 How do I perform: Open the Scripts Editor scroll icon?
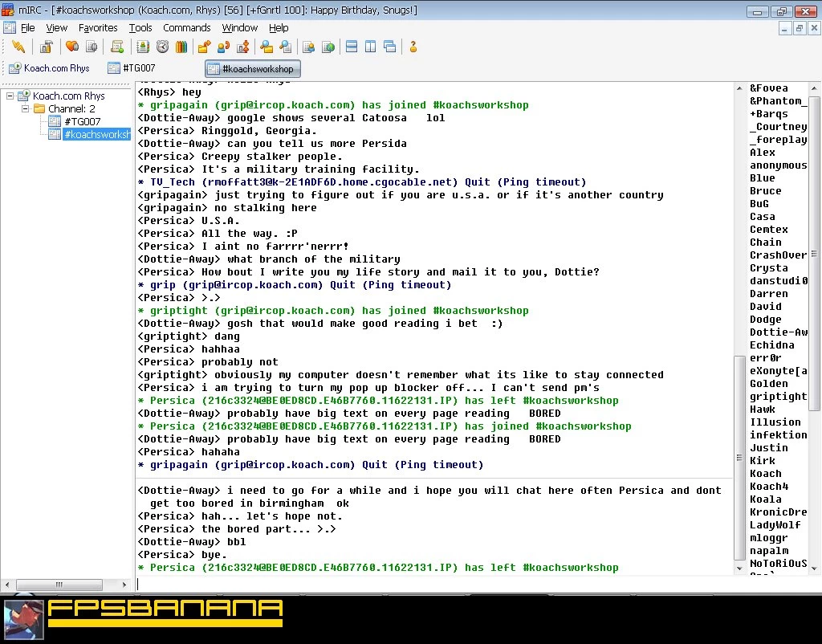point(117,47)
